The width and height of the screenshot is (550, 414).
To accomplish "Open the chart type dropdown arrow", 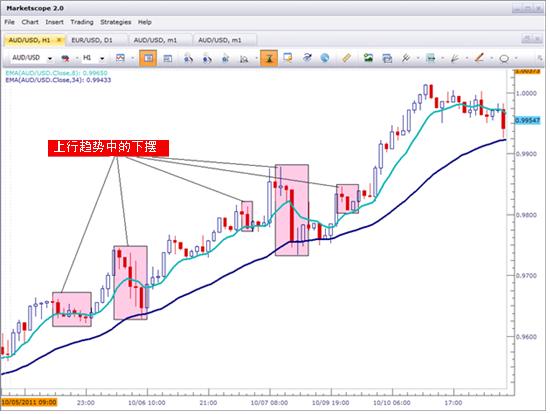I will point(133,58).
